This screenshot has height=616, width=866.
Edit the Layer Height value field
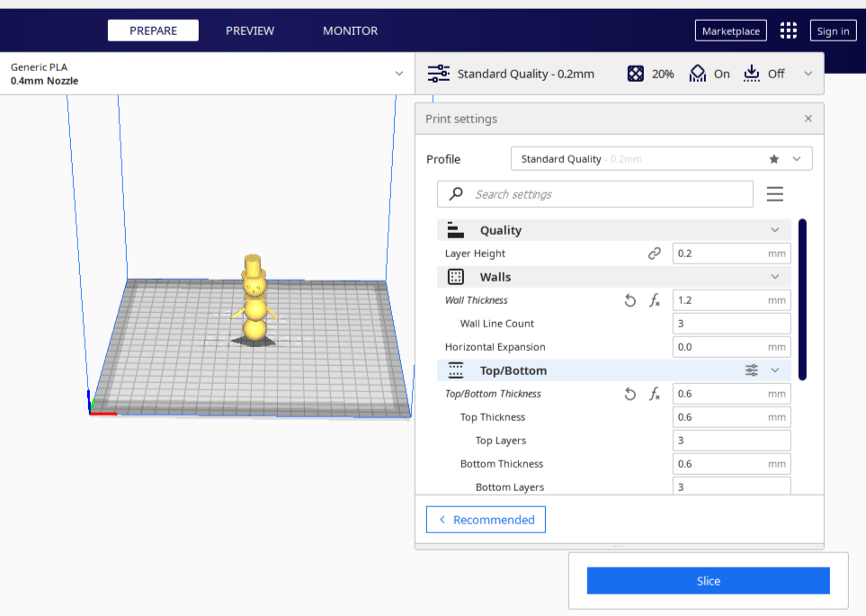pyautogui.click(x=731, y=254)
